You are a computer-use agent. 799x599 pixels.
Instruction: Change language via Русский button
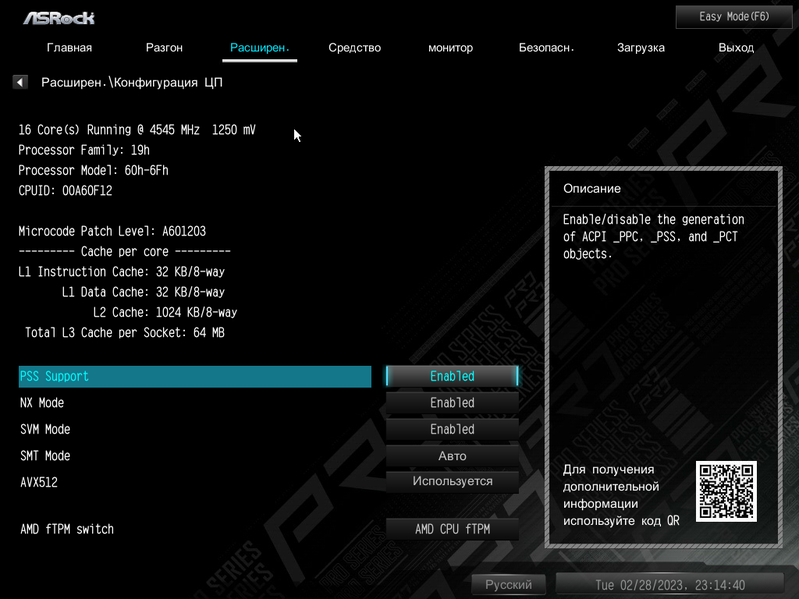pyautogui.click(x=508, y=585)
